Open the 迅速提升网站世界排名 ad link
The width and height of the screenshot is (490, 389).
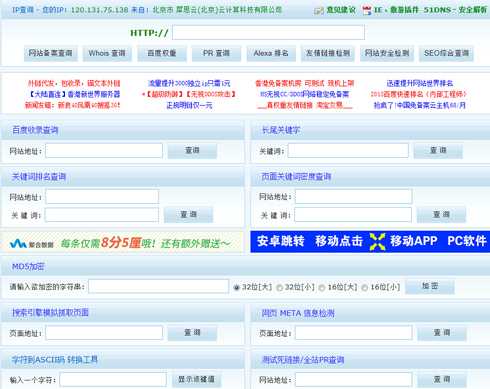tap(420, 83)
